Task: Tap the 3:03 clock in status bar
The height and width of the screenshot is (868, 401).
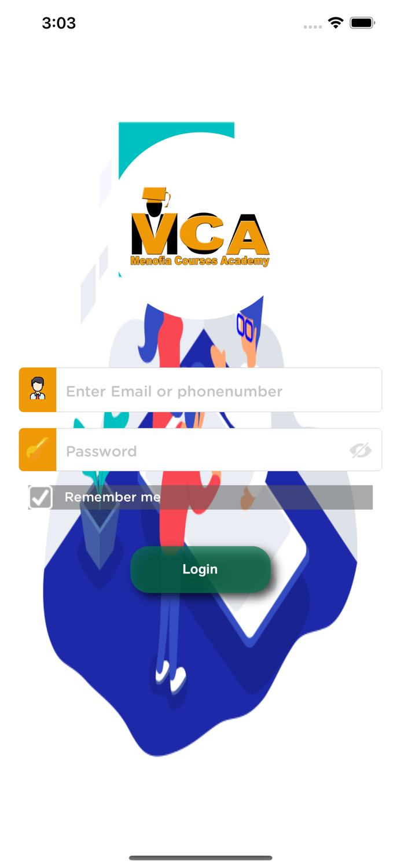Action: tap(59, 23)
